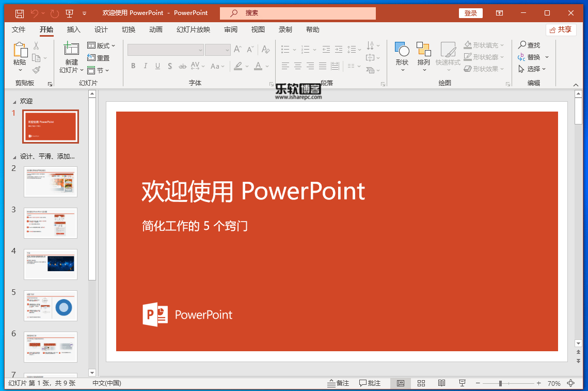588x391 pixels.
Task: Toggle Comments (批注) pane in status bar
Action: [x=370, y=383]
